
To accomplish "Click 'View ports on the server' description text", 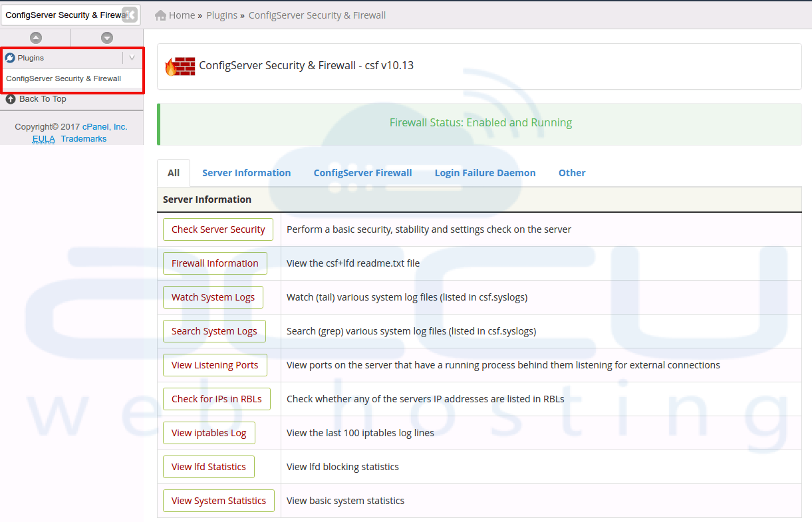I will [503, 365].
